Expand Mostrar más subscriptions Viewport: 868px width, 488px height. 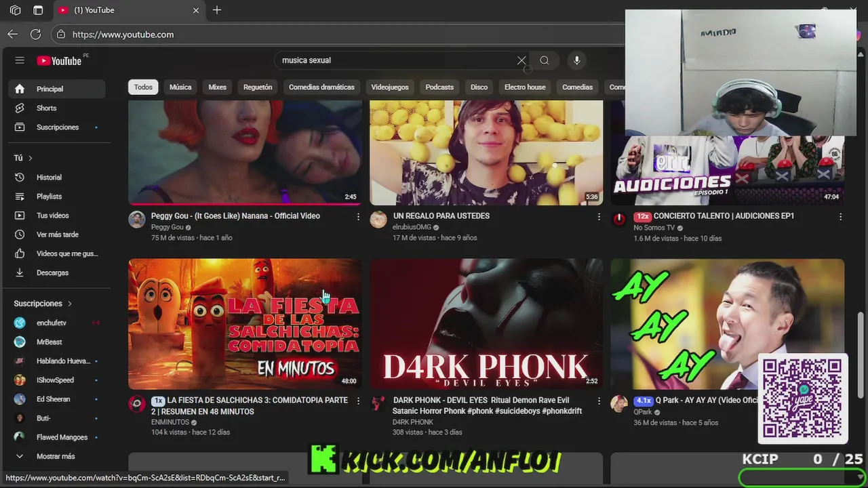[x=56, y=456]
